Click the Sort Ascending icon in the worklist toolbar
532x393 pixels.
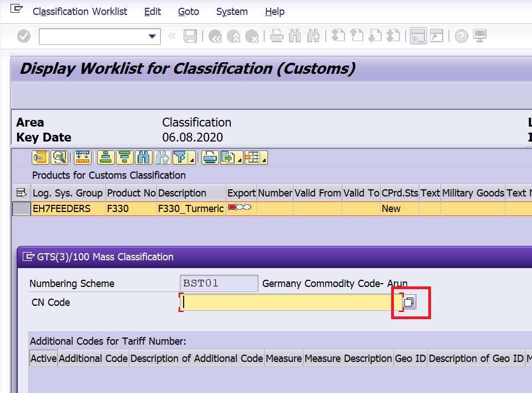105,158
